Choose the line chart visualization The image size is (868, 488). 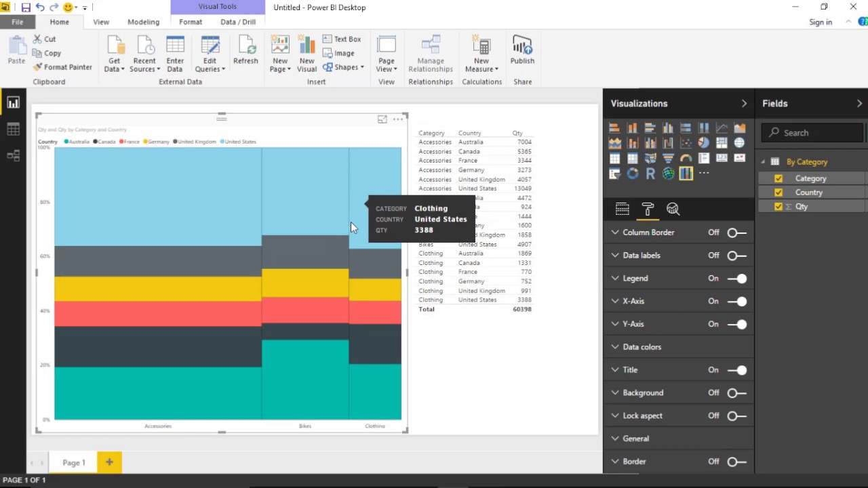[x=722, y=127]
